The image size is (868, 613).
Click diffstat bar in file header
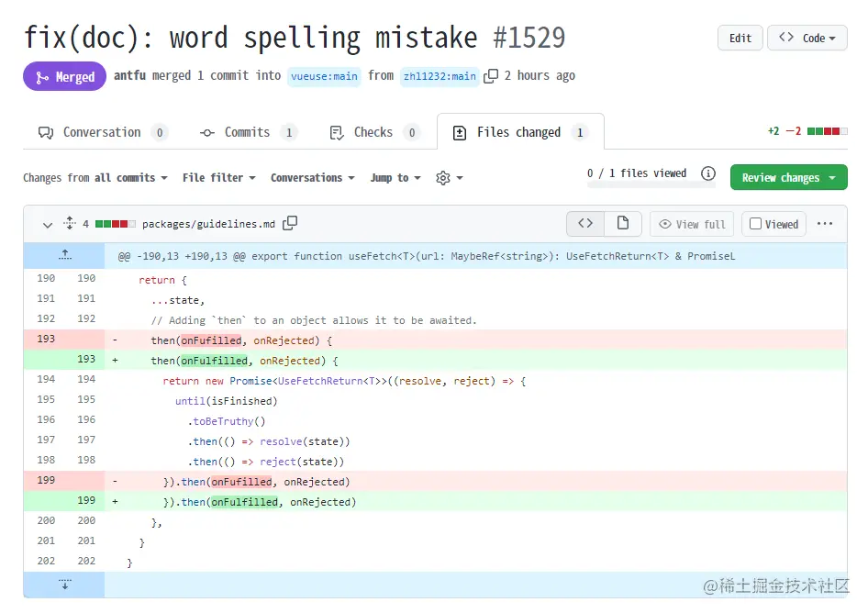[x=115, y=224]
